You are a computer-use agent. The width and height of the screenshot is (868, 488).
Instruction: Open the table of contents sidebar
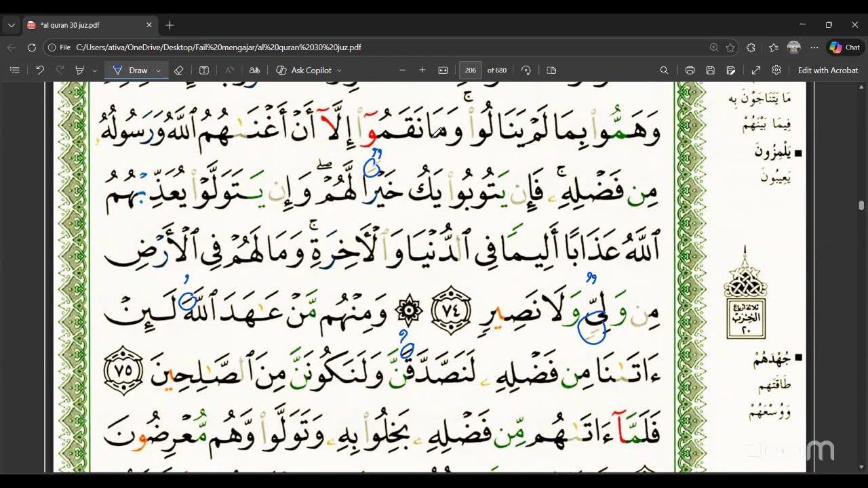14,70
